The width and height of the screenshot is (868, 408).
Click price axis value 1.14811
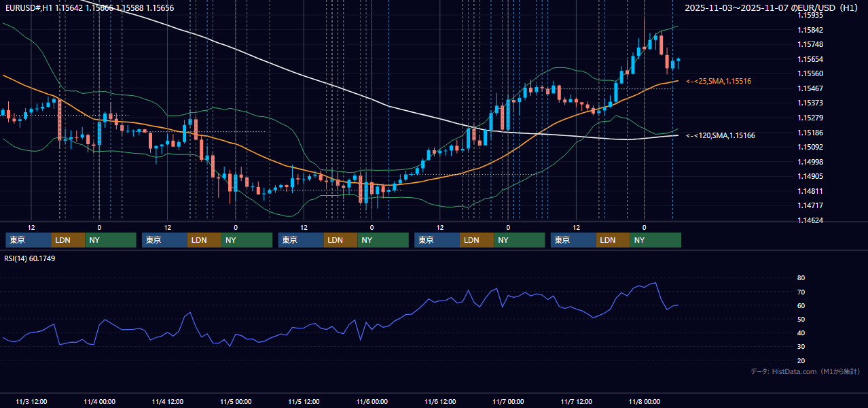[x=810, y=191]
